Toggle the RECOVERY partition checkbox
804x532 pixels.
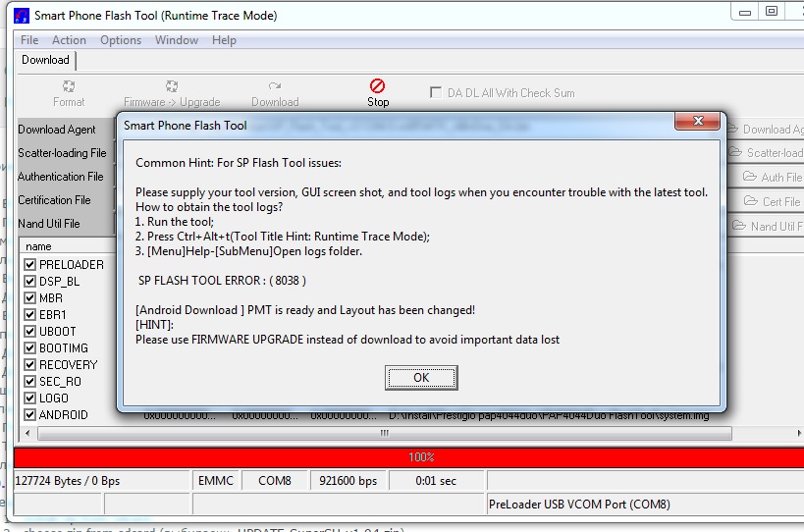(30, 365)
